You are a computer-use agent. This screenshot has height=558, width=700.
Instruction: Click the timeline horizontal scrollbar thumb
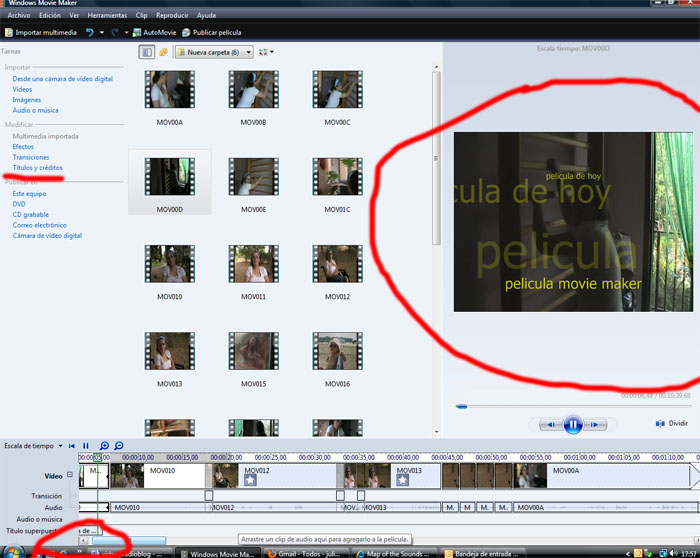(x=129, y=540)
